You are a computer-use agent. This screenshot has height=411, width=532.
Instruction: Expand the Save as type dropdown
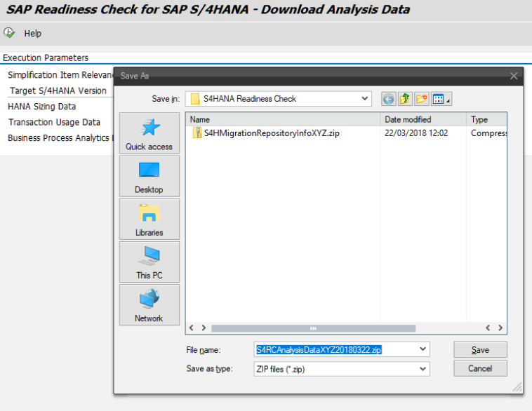[423, 369]
